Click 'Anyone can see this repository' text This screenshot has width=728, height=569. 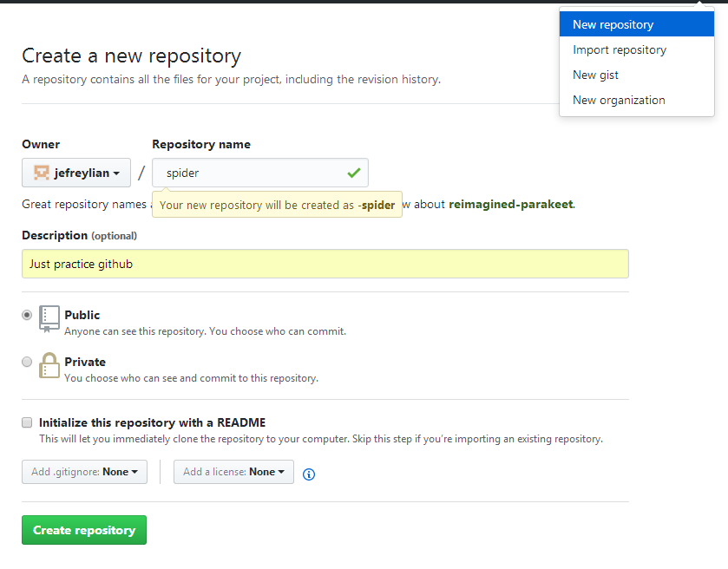(x=206, y=331)
